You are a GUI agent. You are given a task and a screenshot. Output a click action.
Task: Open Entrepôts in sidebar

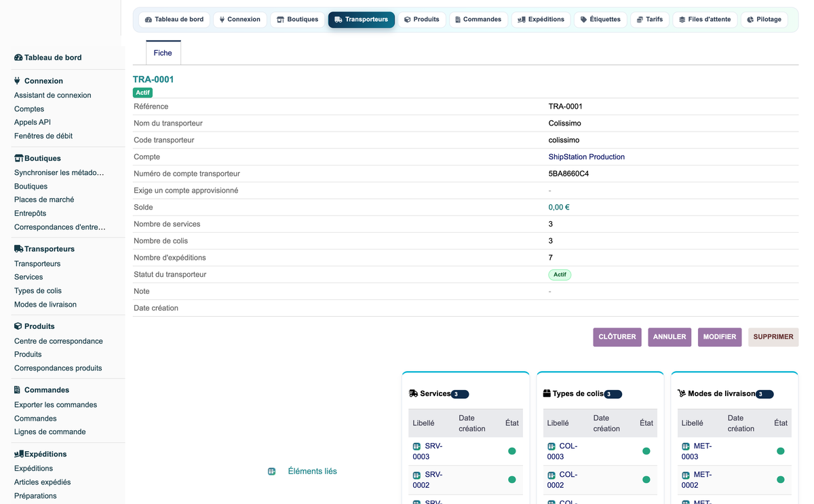(x=31, y=214)
